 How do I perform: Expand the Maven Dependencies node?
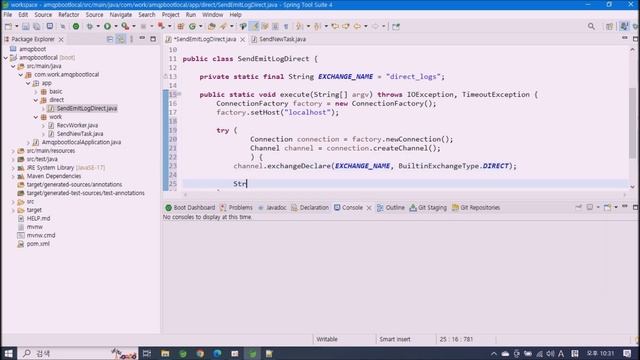(x=13, y=176)
